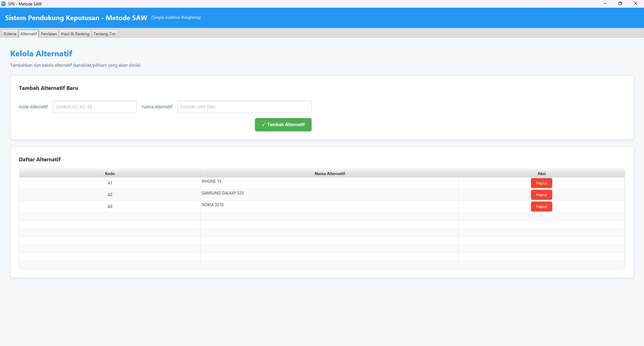The image size is (644, 346).
Task: Minimize the SPK - Metode SAW window
Action: click(x=605, y=4)
